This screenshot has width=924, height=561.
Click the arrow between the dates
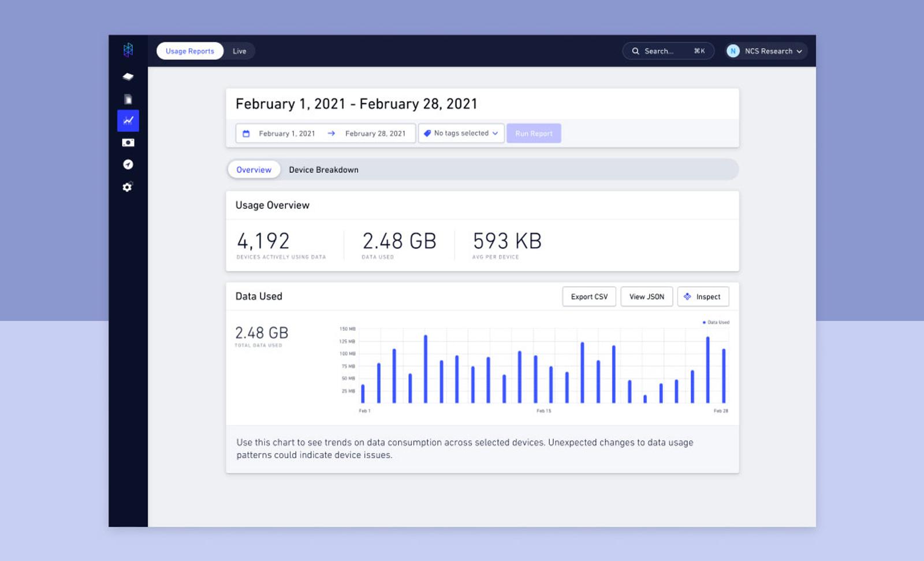coord(331,133)
